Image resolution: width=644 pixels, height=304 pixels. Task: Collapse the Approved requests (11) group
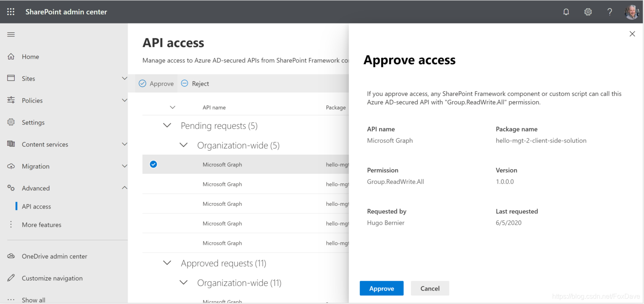pyautogui.click(x=167, y=263)
